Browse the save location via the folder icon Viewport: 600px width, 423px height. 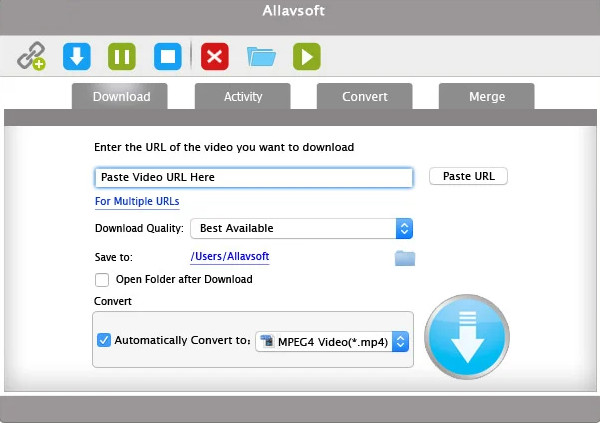pos(404,258)
